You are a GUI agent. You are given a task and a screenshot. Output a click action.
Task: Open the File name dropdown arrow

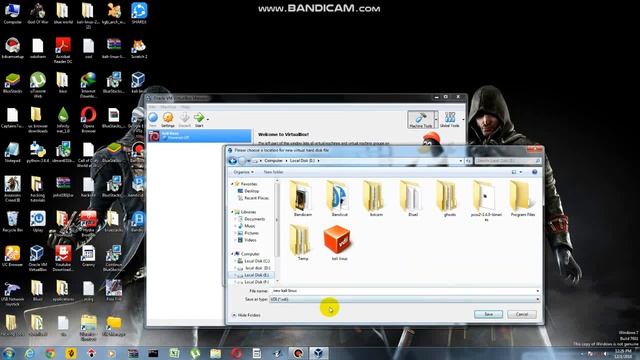(538, 291)
